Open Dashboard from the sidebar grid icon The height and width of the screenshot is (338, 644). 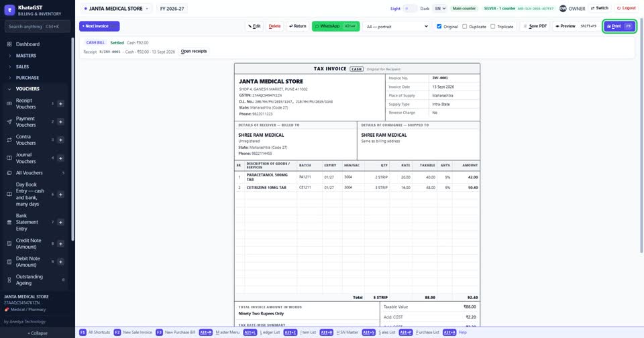click(9, 44)
